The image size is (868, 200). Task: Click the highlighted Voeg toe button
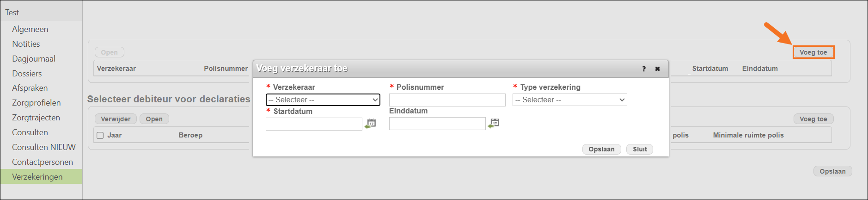[x=813, y=52]
